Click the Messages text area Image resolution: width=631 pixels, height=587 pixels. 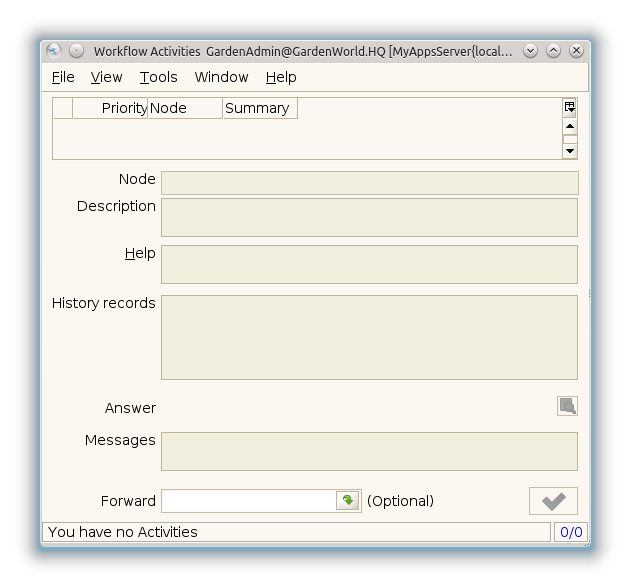click(369, 451)
